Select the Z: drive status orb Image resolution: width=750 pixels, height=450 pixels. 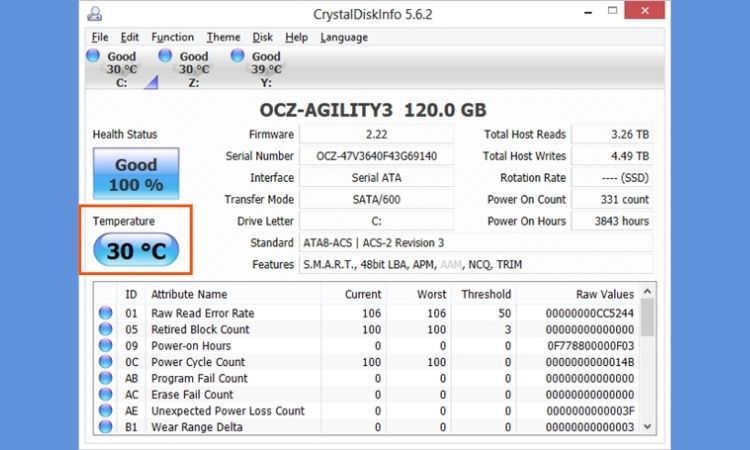165,55
